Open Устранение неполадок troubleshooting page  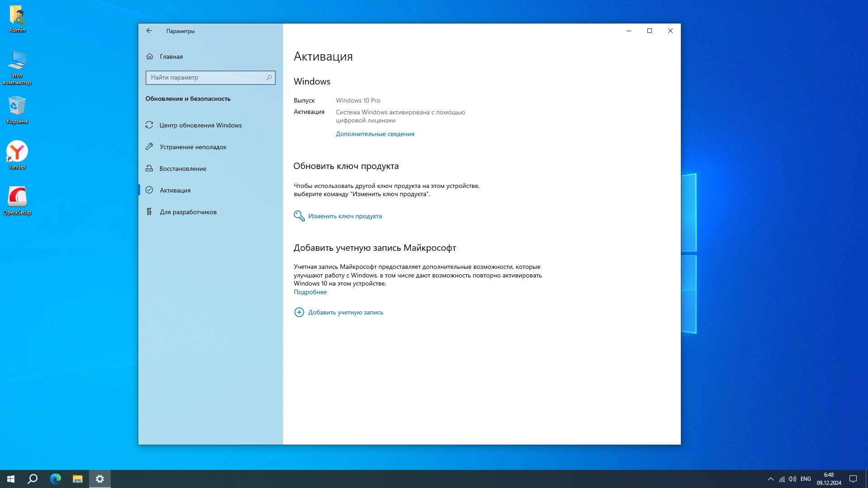193,147
